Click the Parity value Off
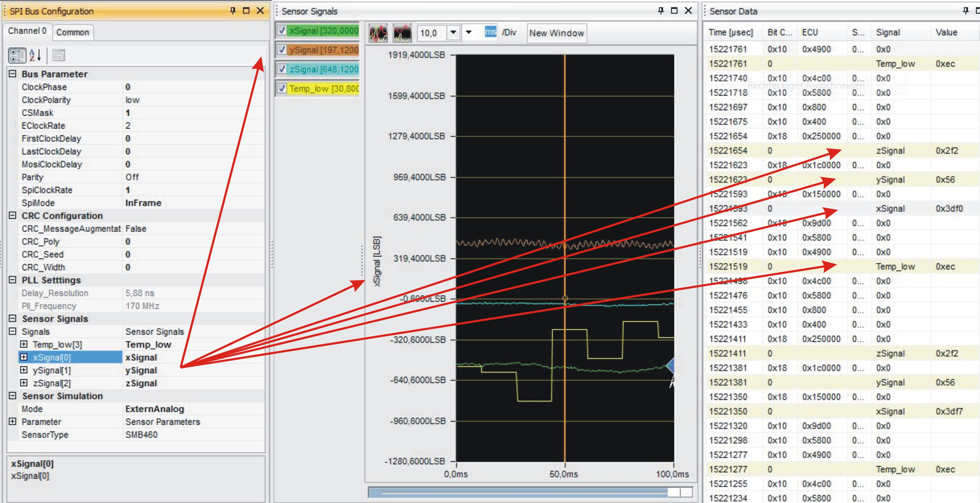Screen dimensions: 980x503 (x=132, y=177)
